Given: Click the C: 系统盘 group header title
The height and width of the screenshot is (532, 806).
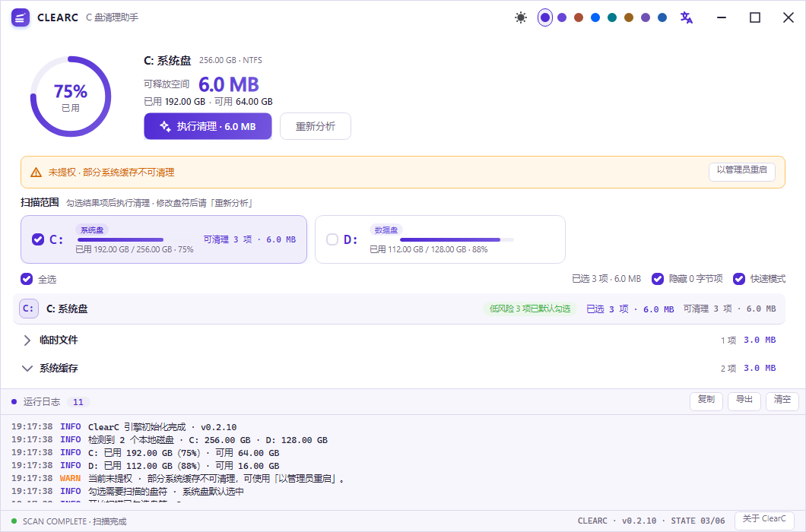Looking at the screenshot, I should pyautogui.click(x=67, y=309).
